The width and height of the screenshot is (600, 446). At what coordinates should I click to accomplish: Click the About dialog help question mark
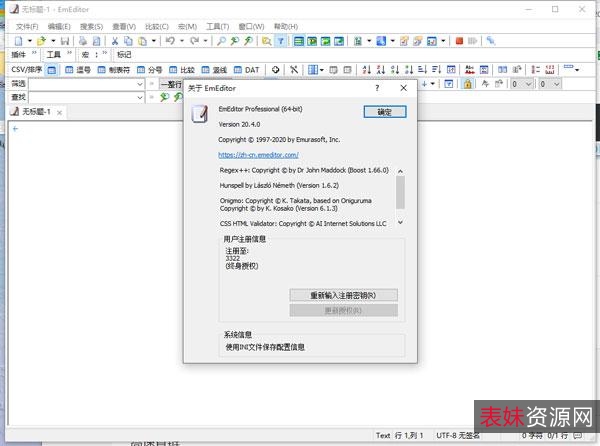tap(377, 88)
